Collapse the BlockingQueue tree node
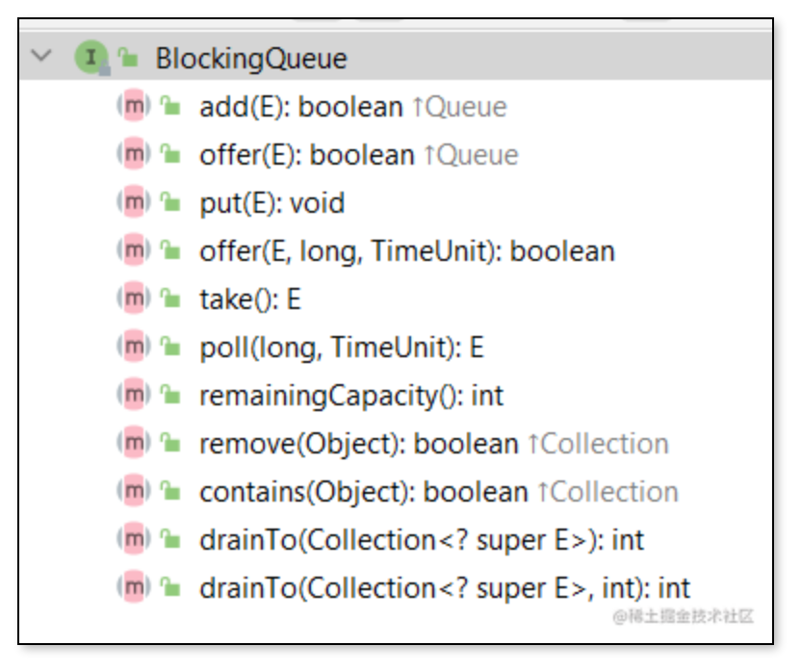Viewport: 801px width, 672px height. pos(41,57)
